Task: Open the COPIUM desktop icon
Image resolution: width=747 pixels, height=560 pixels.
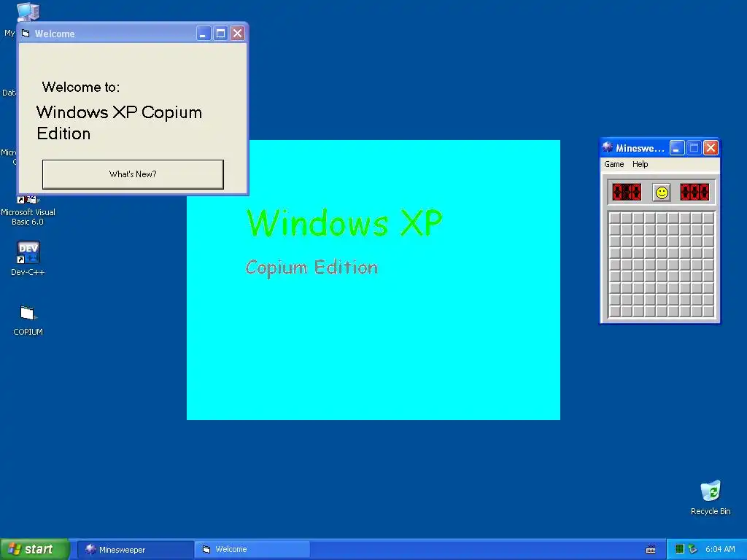Action: [28, 321]
